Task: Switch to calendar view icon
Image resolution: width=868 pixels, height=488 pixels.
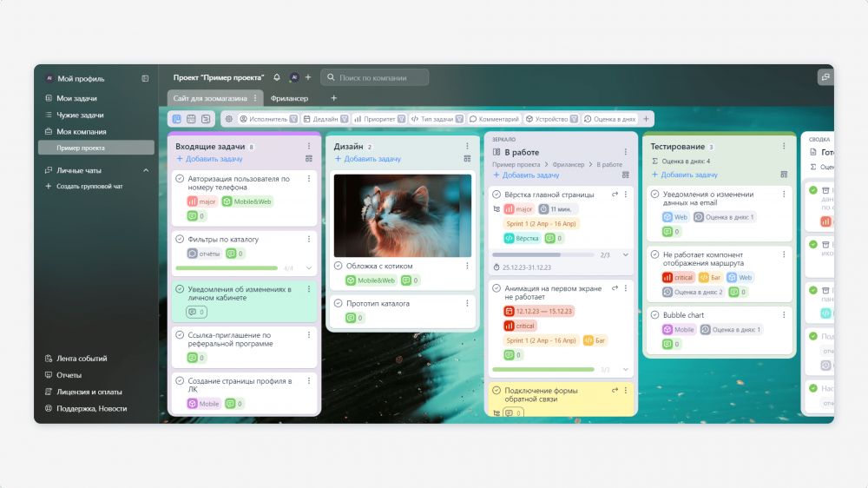Action: [x=191, y=119]
